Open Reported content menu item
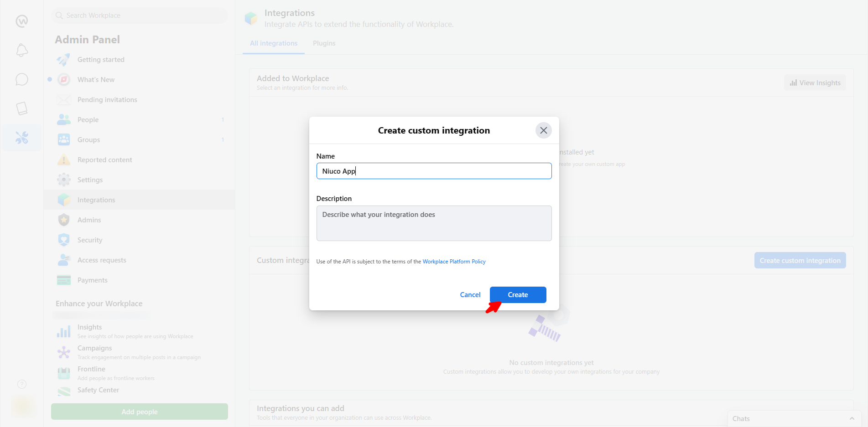The image size is (868, 427). pos(140,160)
